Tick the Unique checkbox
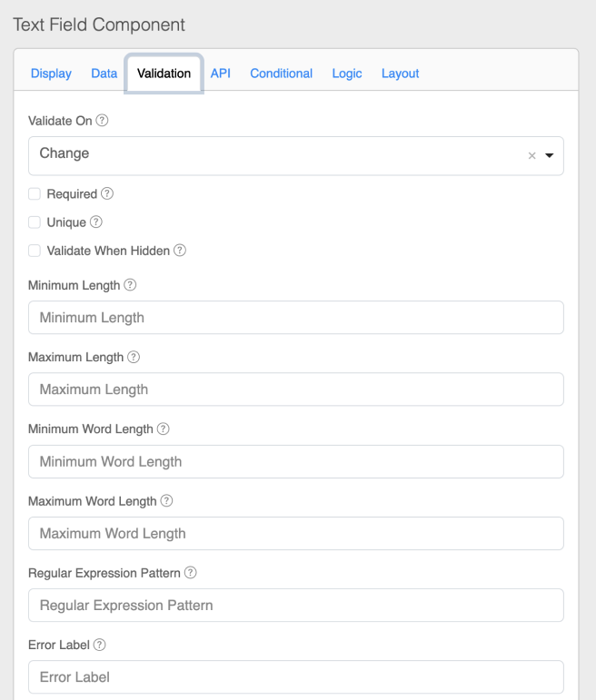 pos(35,222)
